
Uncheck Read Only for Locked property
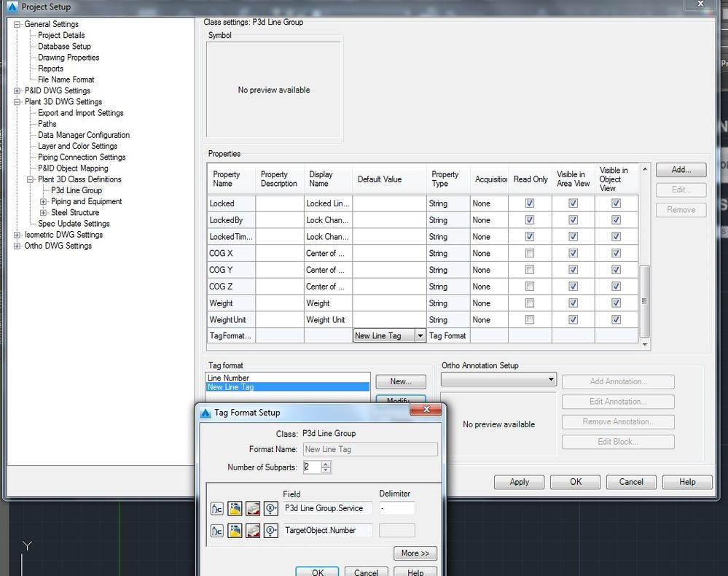point(530,203)
